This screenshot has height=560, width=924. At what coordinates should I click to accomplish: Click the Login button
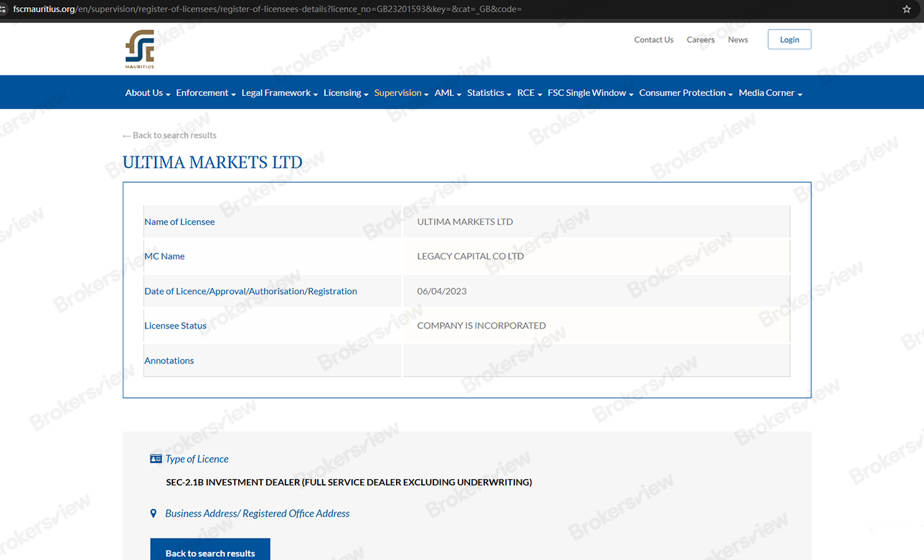[x=789, y=39]
